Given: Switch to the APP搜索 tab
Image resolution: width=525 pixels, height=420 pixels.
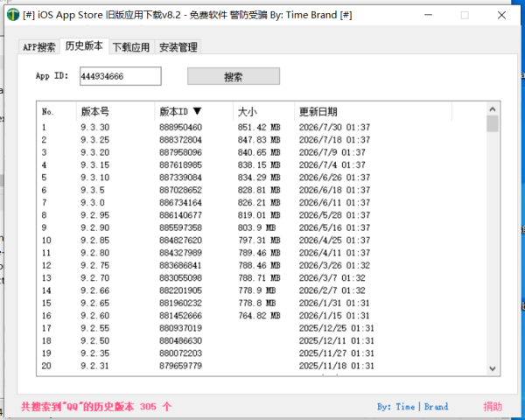Looking at the screenshot, I should coord(39,47).
